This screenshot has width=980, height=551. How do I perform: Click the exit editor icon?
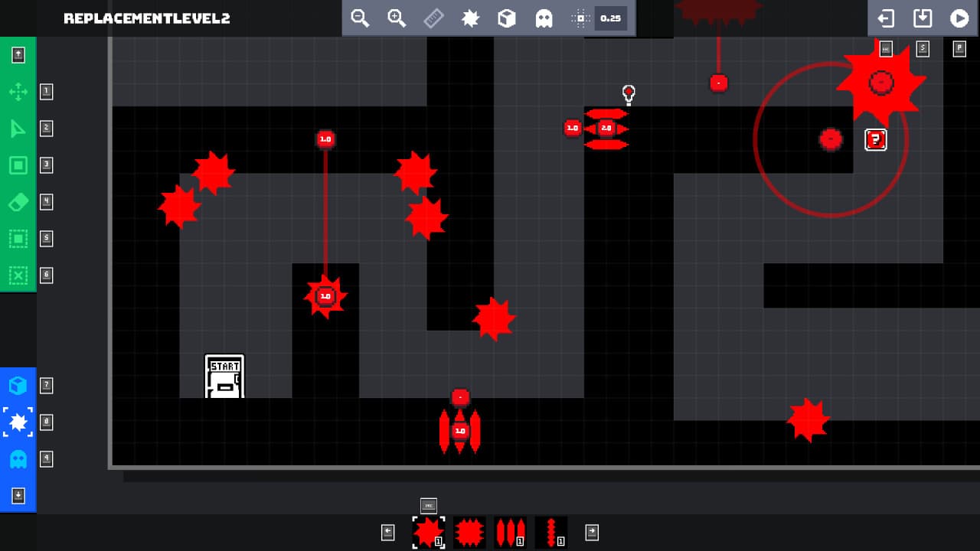click(x=886, y=18)
